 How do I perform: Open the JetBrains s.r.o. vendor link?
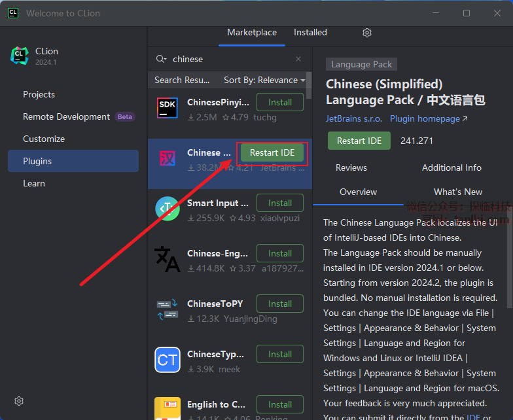tap(354, 119)
